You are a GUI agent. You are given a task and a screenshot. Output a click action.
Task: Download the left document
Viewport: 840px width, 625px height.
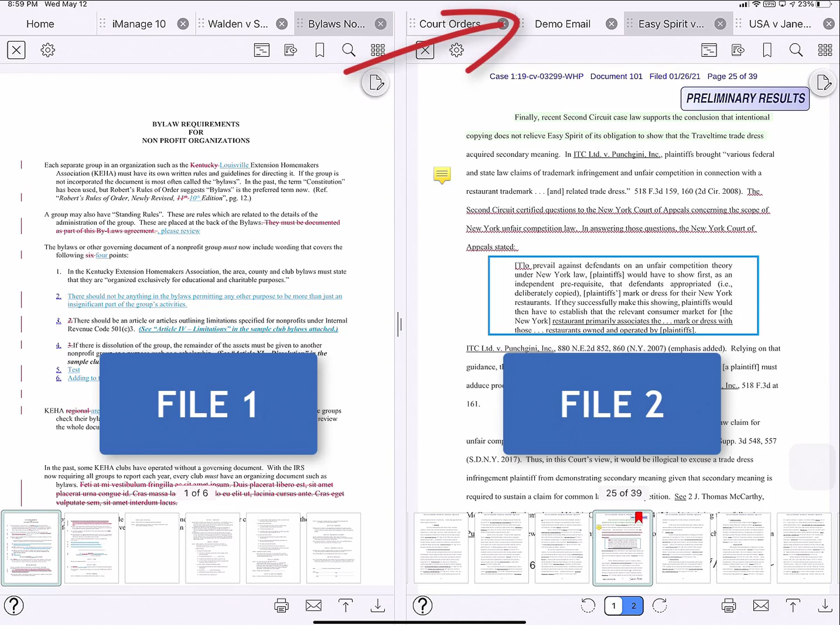[377, 606]
